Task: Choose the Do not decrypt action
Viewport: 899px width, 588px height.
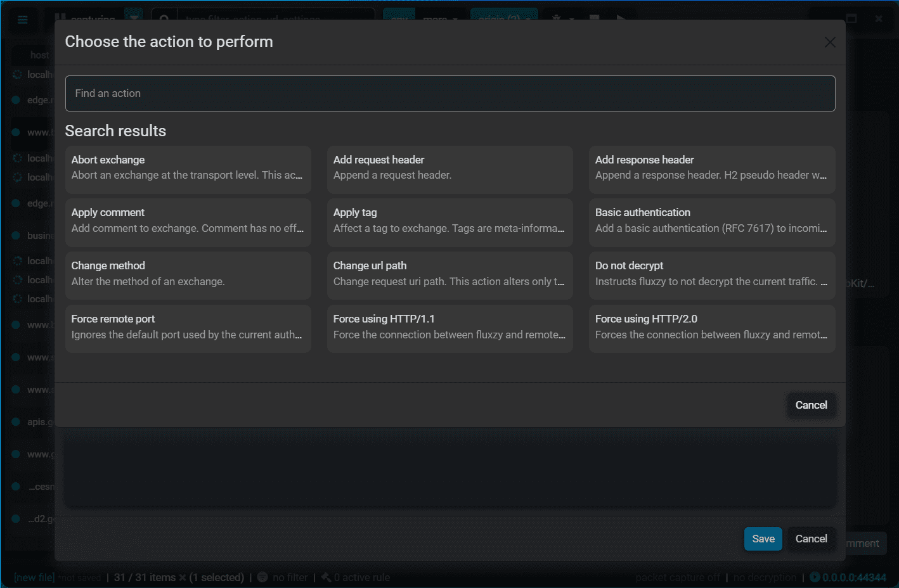Action: (x=712, y=274)
